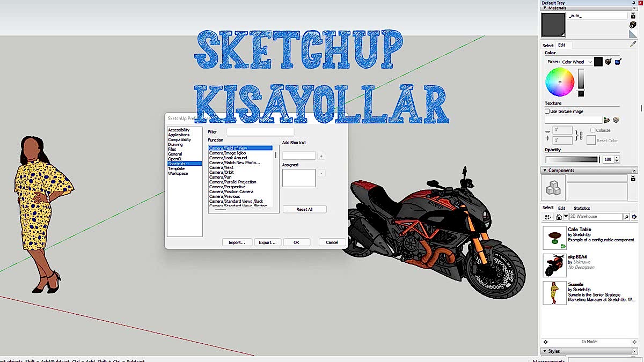This screenshot has width=644, height=362.
Task: Click the Import... button
Action: coord(237,242)
